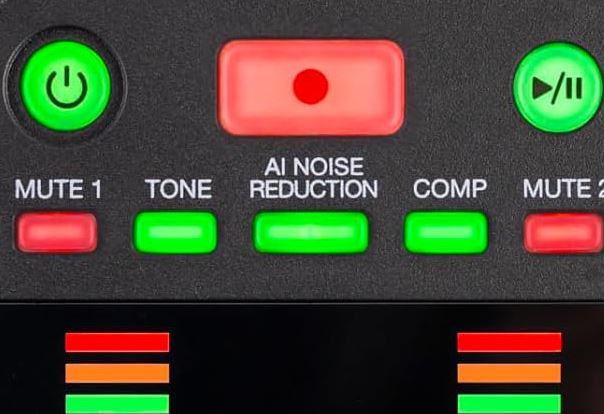
Task: Click the black display area between the meters
Action: 313,360
